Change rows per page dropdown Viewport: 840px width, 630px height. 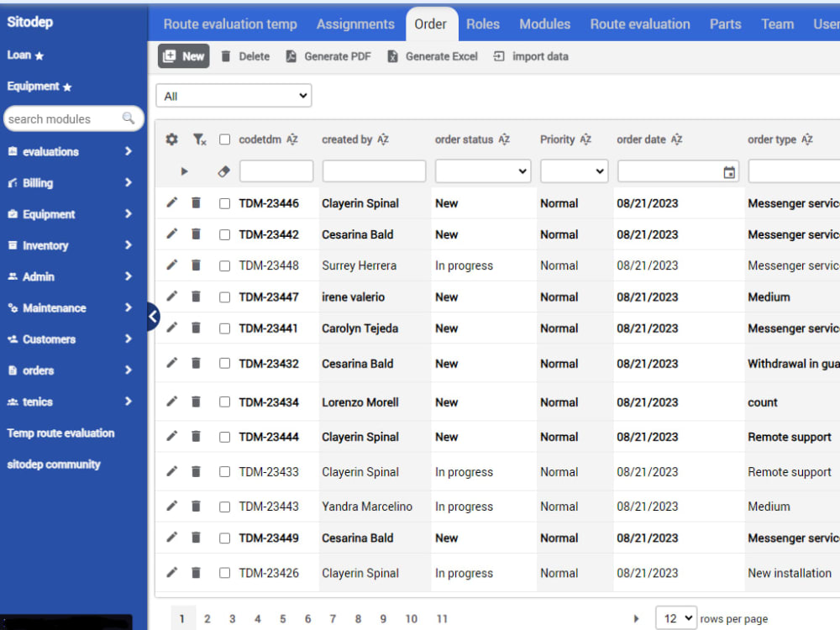(676, 619)
